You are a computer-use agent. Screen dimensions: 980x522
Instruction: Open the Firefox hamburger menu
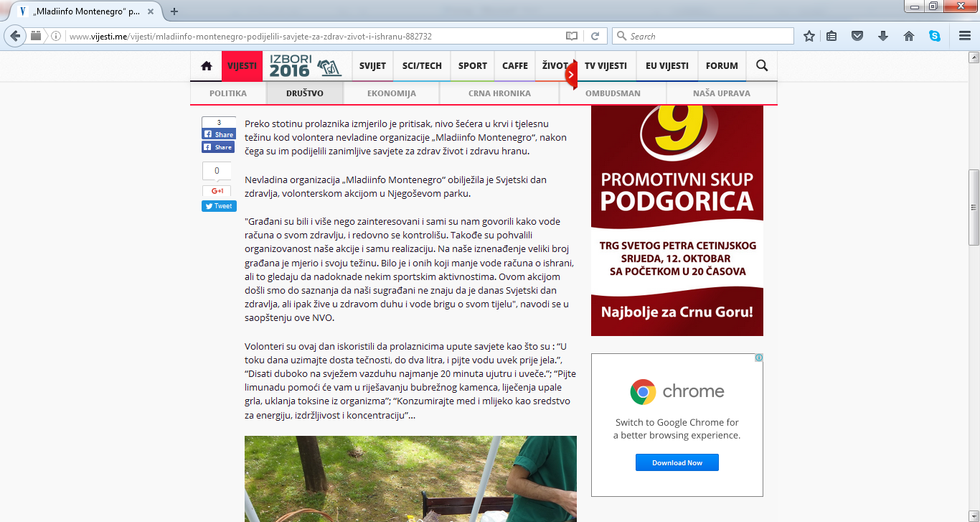[x=965, y=36]
